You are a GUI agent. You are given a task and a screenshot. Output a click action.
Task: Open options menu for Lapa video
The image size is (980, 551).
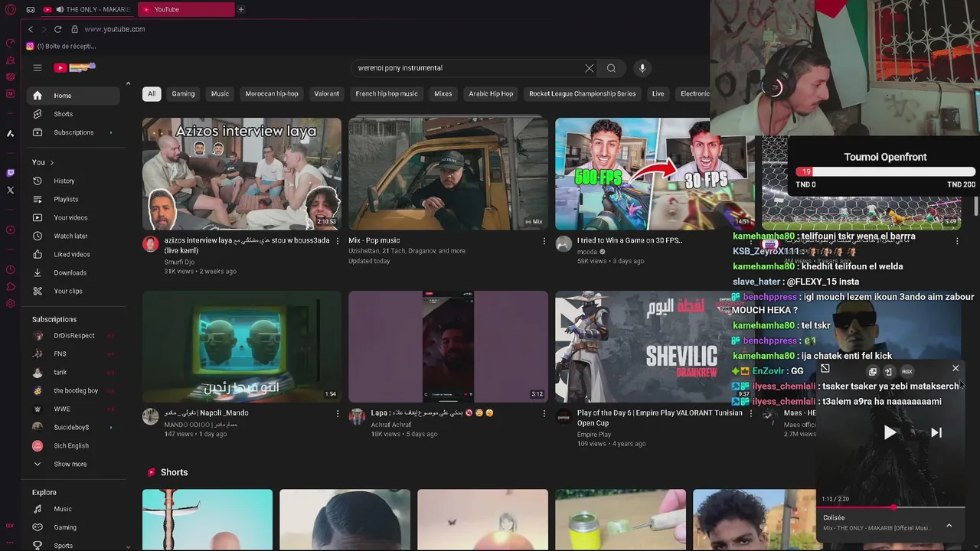[544, 414]
